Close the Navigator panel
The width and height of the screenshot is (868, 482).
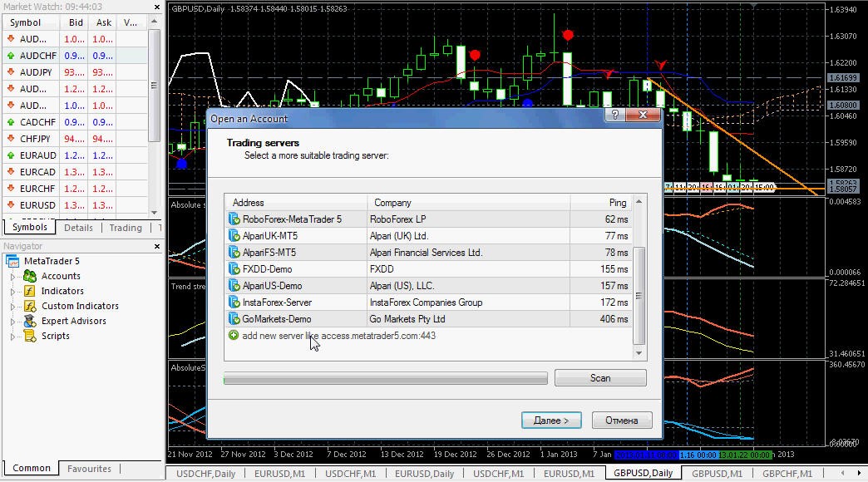[x=157, y=246]
